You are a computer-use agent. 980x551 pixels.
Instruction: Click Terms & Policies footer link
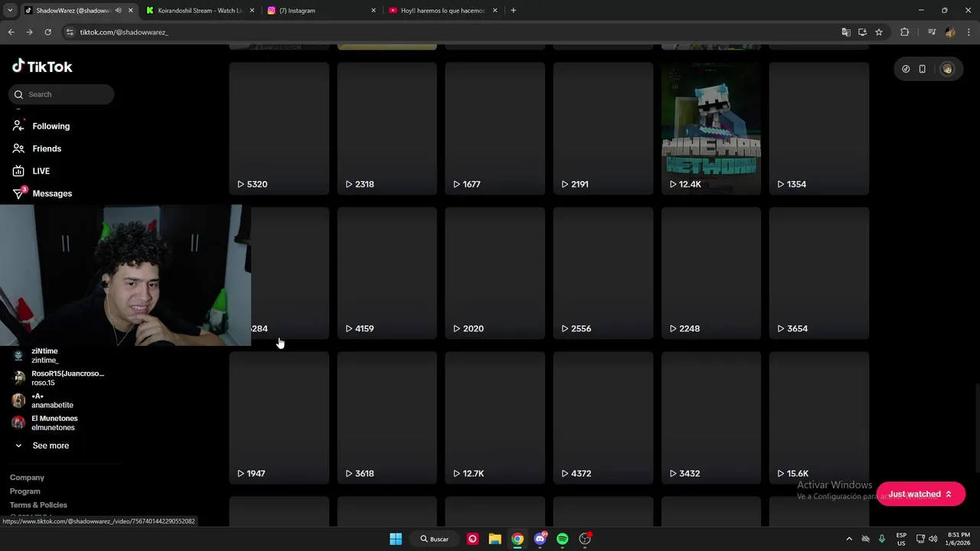point(38,505)
